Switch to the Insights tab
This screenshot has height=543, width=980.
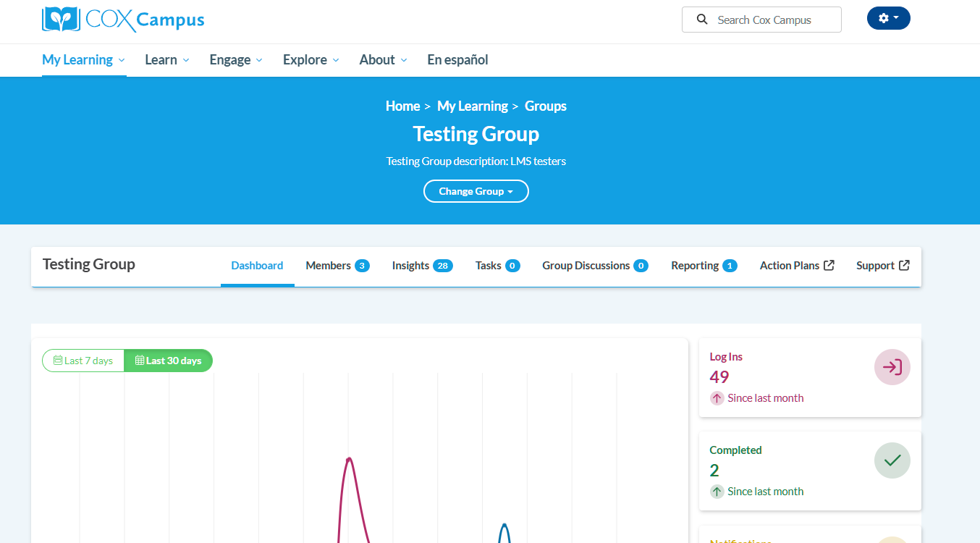(421, 266)
